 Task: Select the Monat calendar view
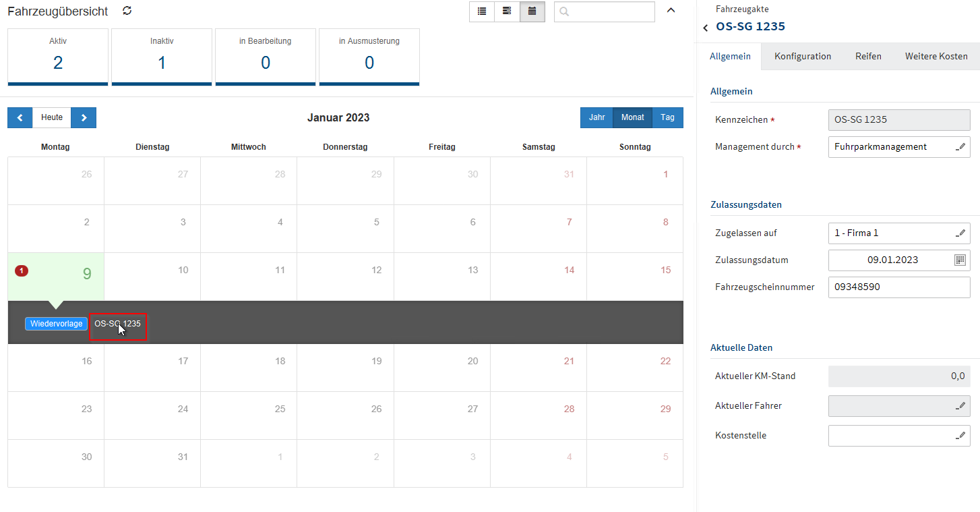click(632, 117)
